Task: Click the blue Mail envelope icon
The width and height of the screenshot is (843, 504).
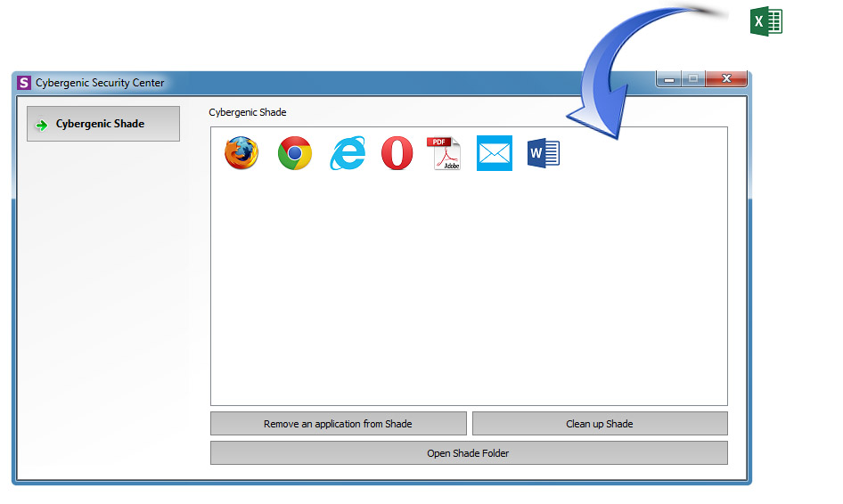Action: pos(495,153)
